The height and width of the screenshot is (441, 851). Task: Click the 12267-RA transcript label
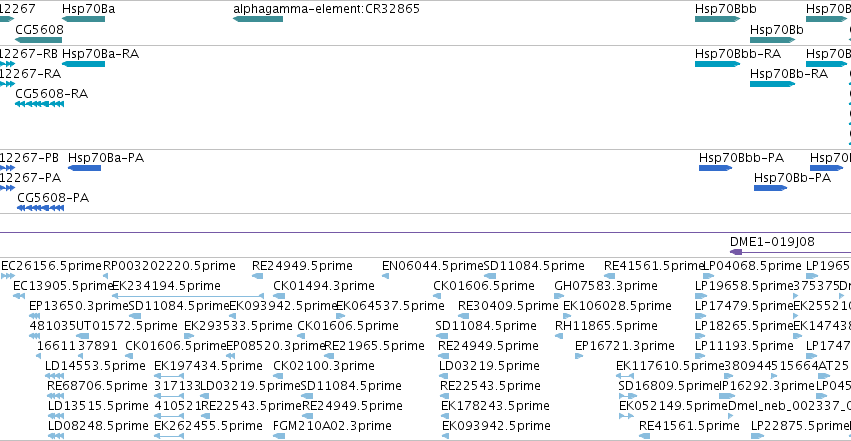pyautogui.click(x=30, y=73)
